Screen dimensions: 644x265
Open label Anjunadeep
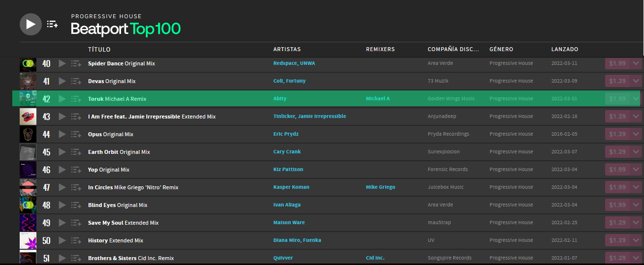click(442, 117)
